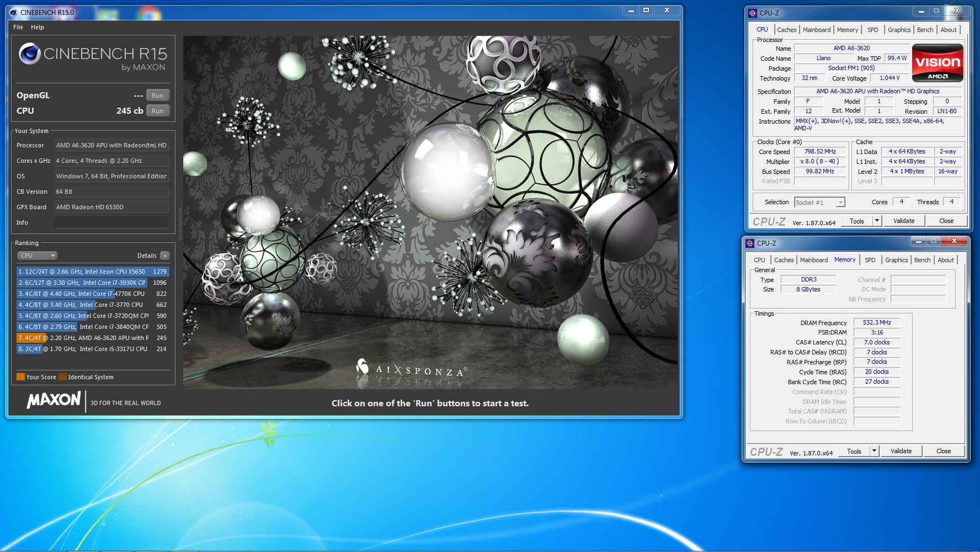Image resolution: width=980 pixels, height=552 pixels.
Task: Click the Identical System legend swatch
Action: (63, 377)
